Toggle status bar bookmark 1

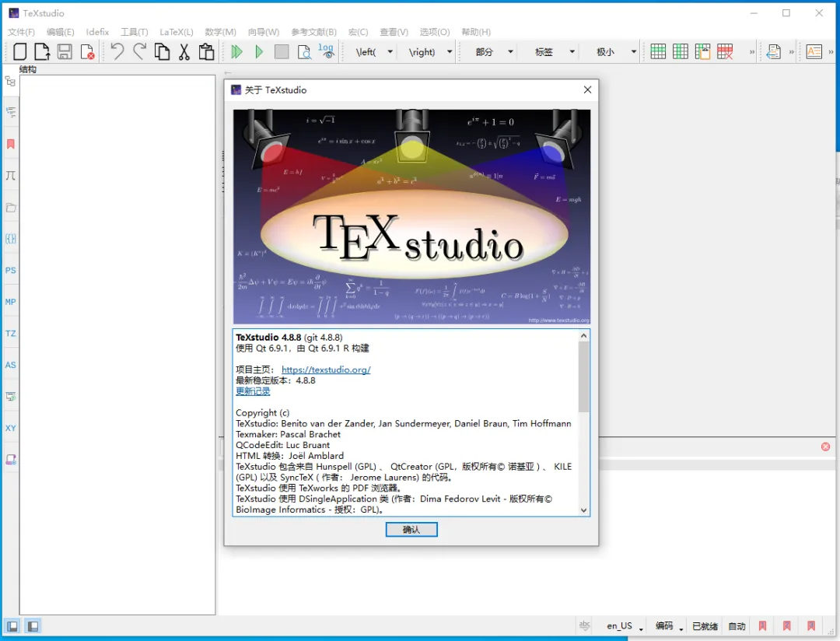coord(762,626)
